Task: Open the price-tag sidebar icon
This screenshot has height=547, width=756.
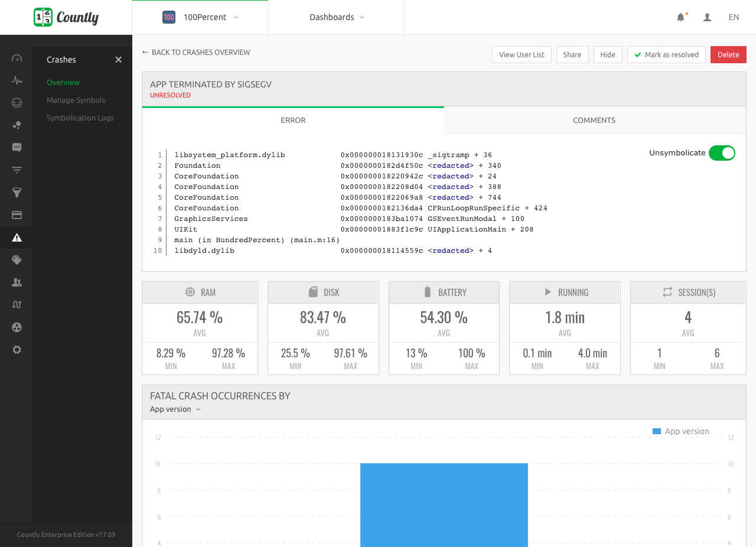Action: [17, 260]
